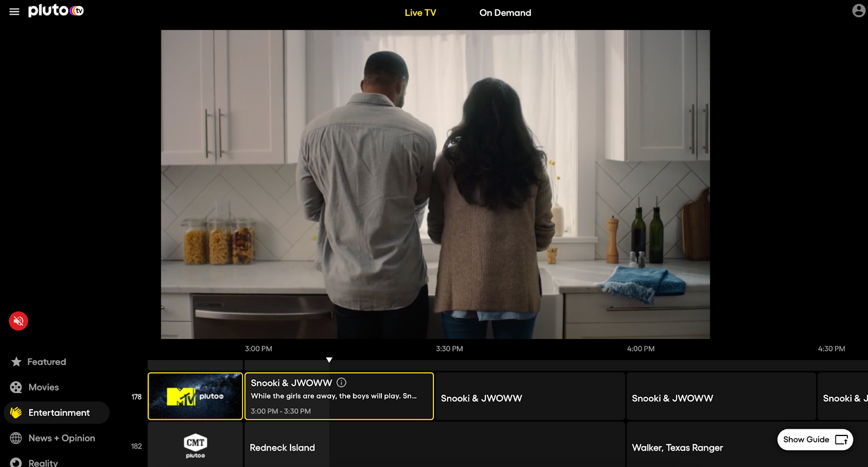Open the hamburger menu
The width and height of the screenshot is (868, 467).
tap(15, 11)
